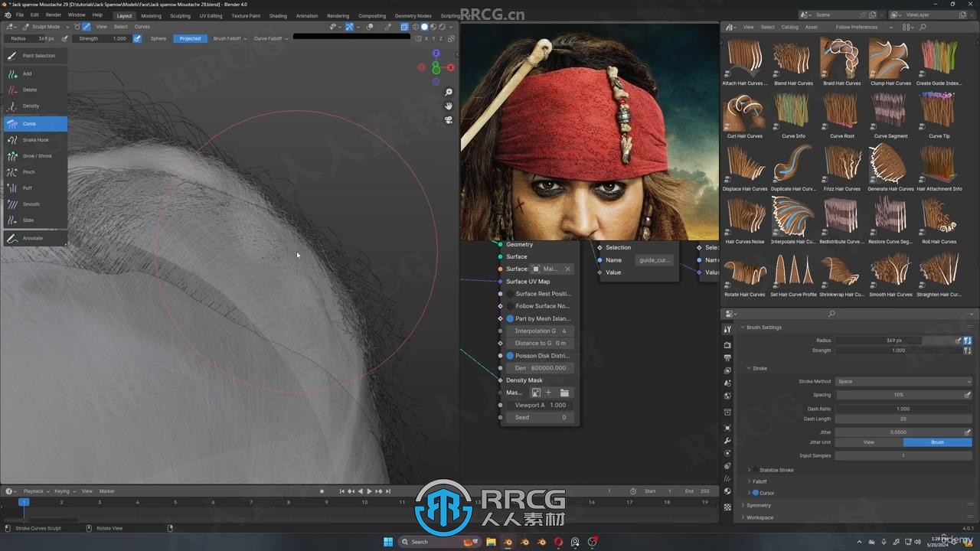This screenshot has height=551, width=980.
Task: Open the Curve Falloff dropdown
Action: [271, 38]
